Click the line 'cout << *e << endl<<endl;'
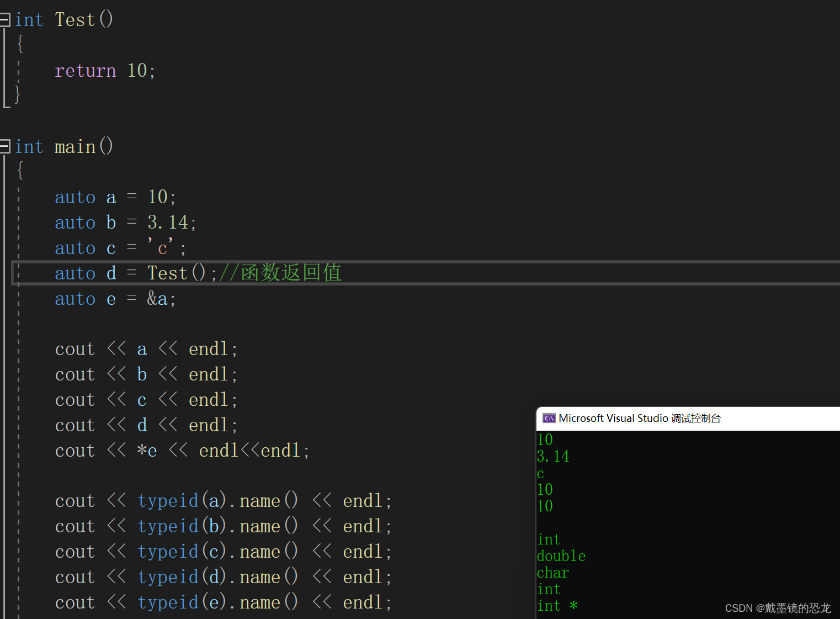Viewport: 840px width, 619px height. 182,451
